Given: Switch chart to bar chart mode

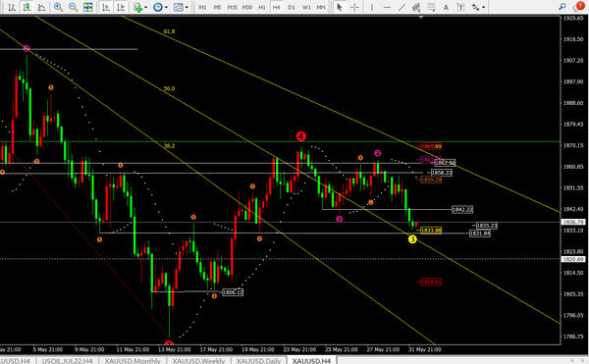Looking at the screenshot, I should (x=12, y=7).
